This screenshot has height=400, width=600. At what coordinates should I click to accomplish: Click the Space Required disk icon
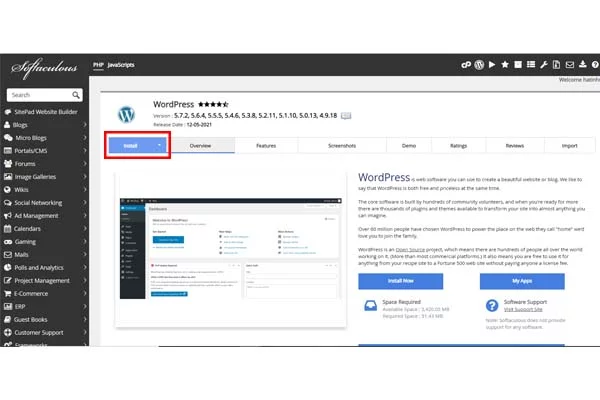pyautogui.click(x=370, y=306)
